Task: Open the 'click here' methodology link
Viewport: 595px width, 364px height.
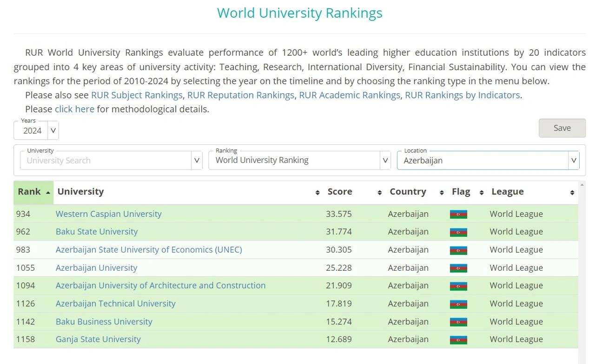Action: pos(74,109)
